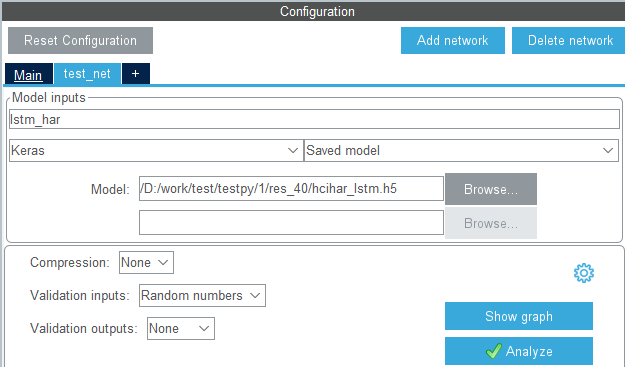Screen dimensions: 625x367
Task: Click the plus tab to add network
Action: pyautogui.click(x=136, y=74)
